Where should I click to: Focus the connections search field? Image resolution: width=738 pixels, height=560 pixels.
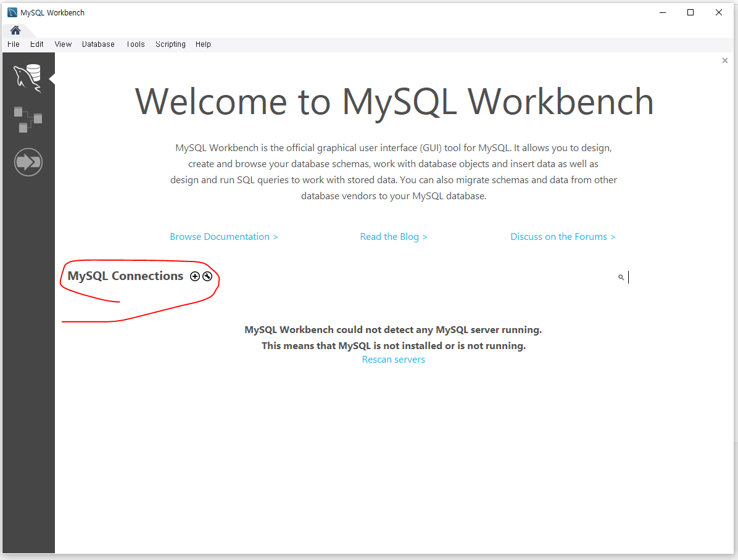[x=673, y=277]
